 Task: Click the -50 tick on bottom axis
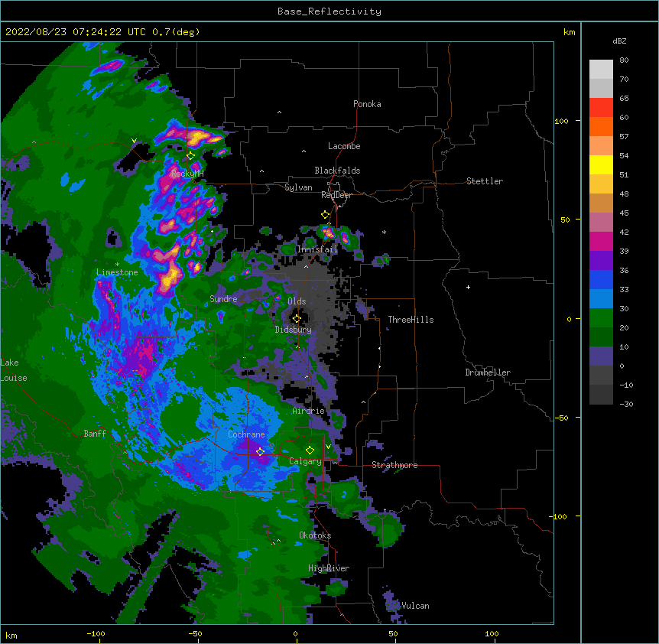(195, 633)
